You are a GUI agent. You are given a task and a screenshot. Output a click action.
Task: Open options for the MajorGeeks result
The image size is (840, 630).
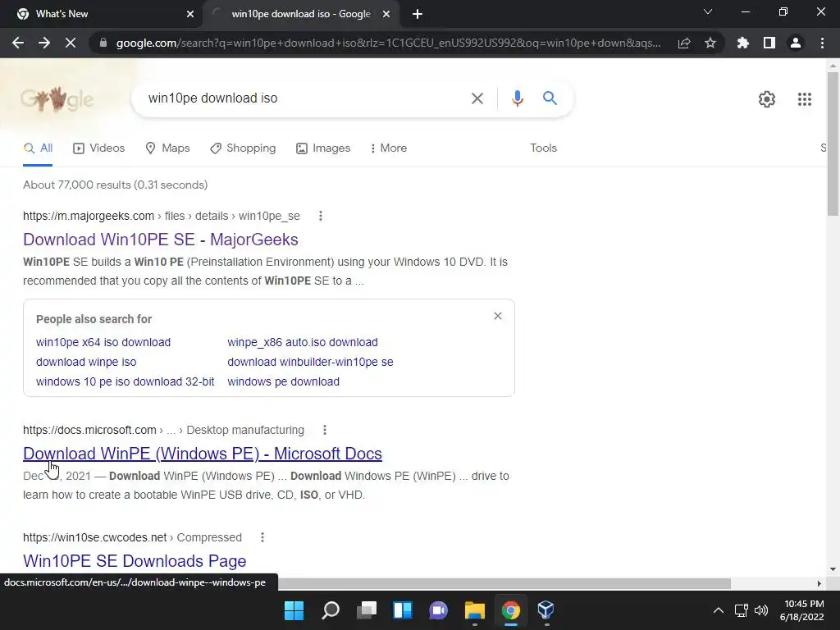[x=321, y=216]
